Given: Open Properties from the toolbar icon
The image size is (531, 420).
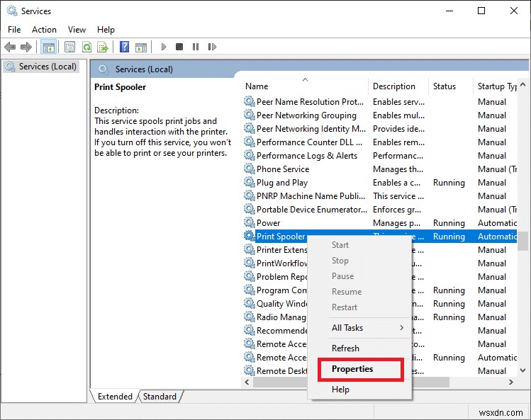Looking at the screenshot, I should pyautogui.click(x=69, y=47).
